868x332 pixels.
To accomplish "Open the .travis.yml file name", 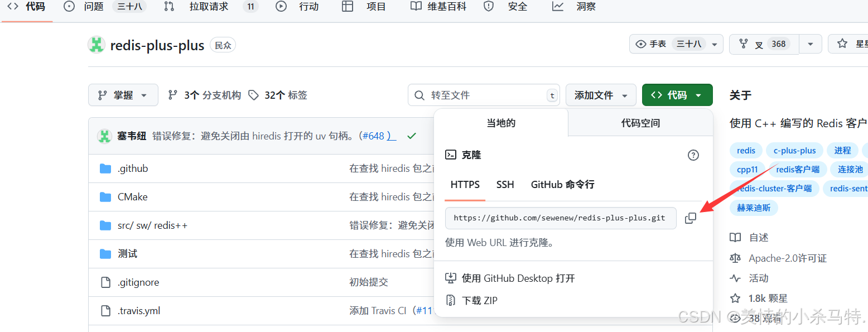I will (x=139, y=311).
